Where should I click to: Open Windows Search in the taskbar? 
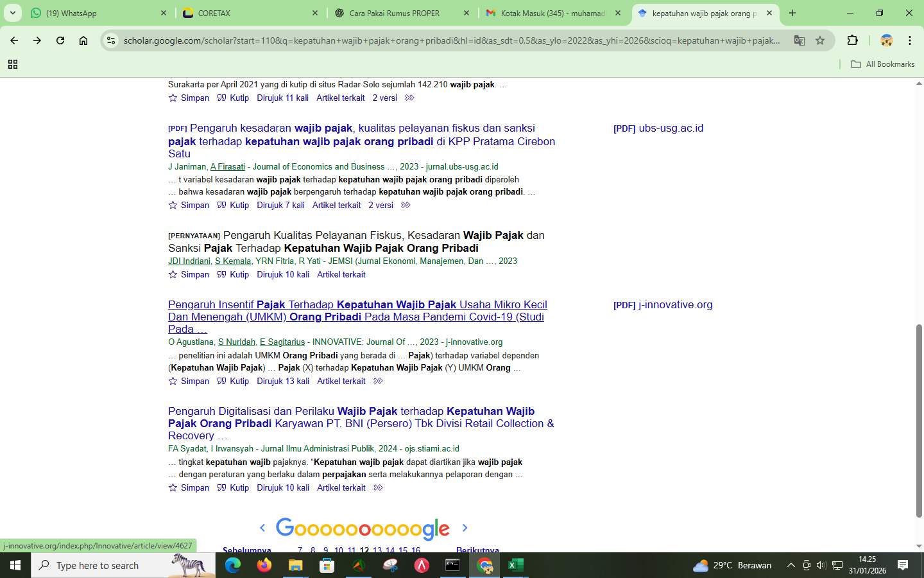pyautogui.click(x=96, y=566)
